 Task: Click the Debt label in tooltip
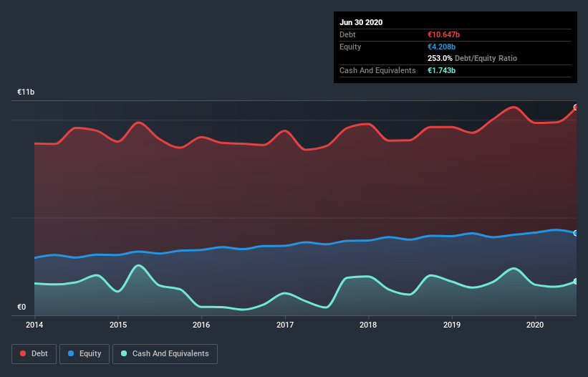(x=347, y=34)
